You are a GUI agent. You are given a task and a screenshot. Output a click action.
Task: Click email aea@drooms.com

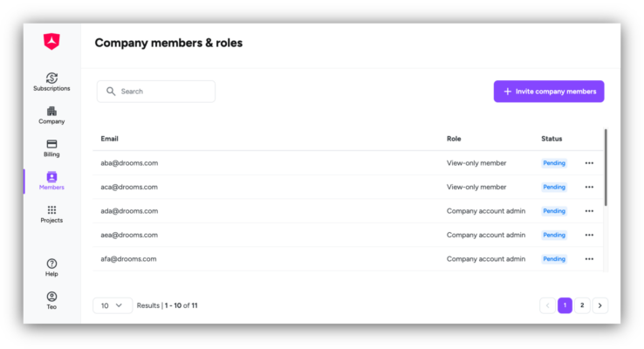[129, 235]
